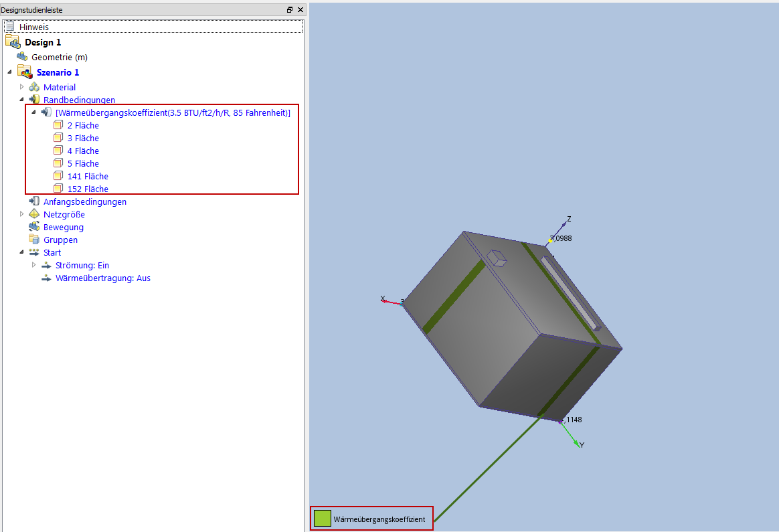Expand the Netzgröße node
Screen dimensions: 779x532
pyautogui.click(x=21, y=214)
